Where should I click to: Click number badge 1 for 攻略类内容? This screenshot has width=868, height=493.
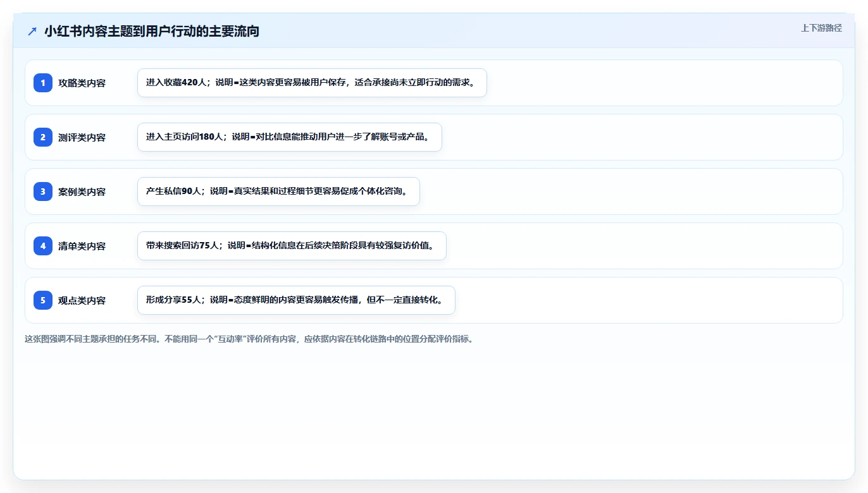(43, 83)
